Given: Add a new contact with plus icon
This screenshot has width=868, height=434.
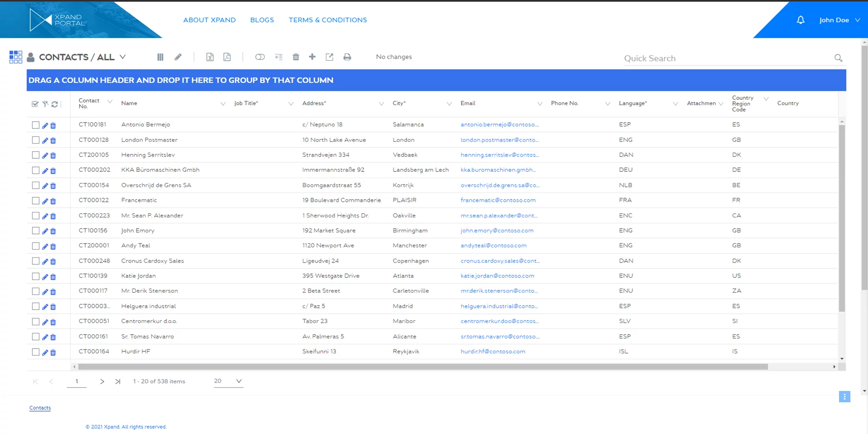Looking at the screenshot, I should [x=312, y=57].
